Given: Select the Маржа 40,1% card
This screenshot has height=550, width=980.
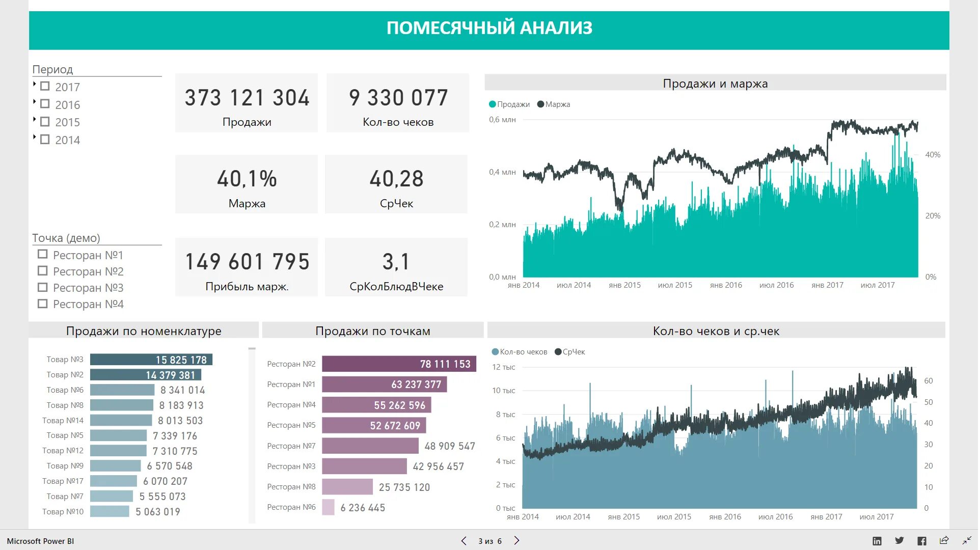Looking at the screenshot, I should 247,184.
